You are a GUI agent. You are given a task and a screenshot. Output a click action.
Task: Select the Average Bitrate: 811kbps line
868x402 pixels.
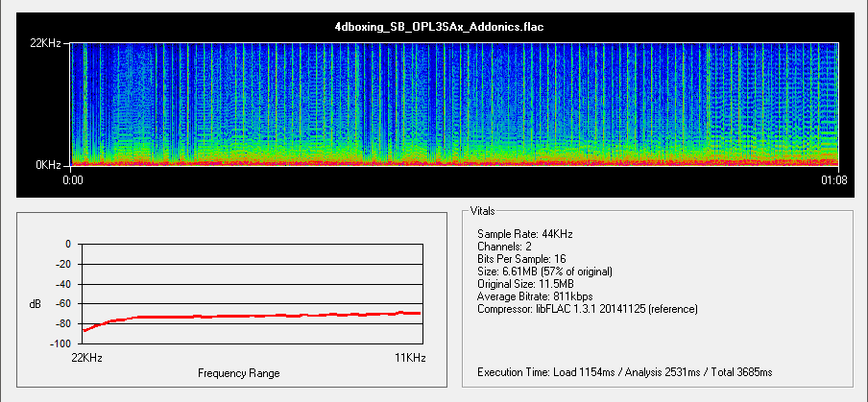coord(533,296)
